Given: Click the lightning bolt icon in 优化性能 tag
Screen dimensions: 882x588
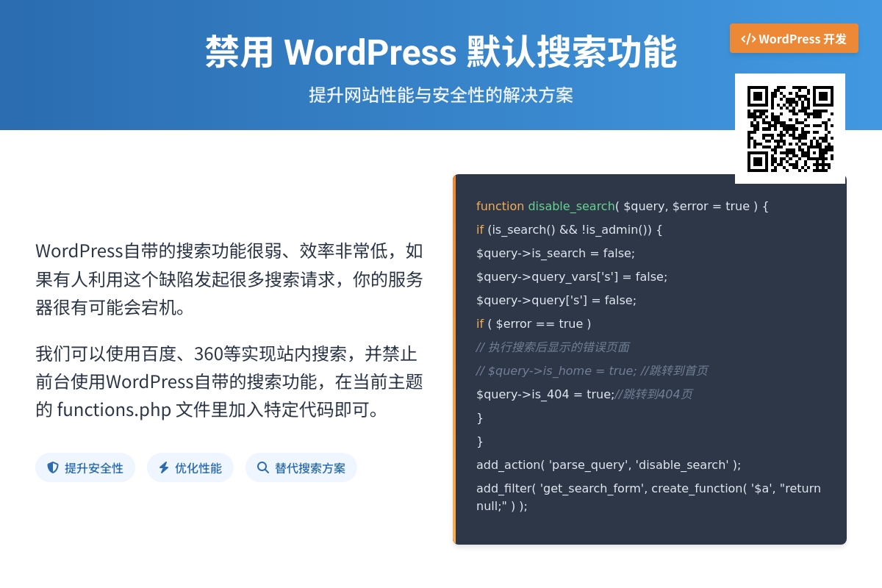Looking at the screenshot, I should 164,467.
